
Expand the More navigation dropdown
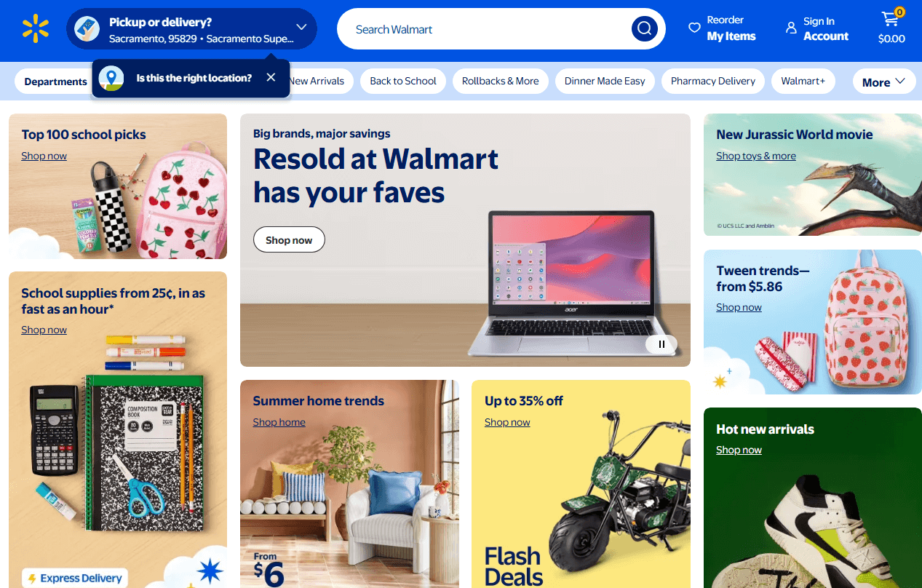point(884,82)
